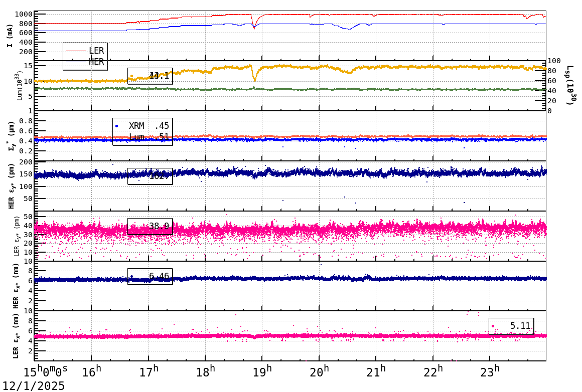
Task: Click the 1000 tick on current axis
Action: point(24,15)
